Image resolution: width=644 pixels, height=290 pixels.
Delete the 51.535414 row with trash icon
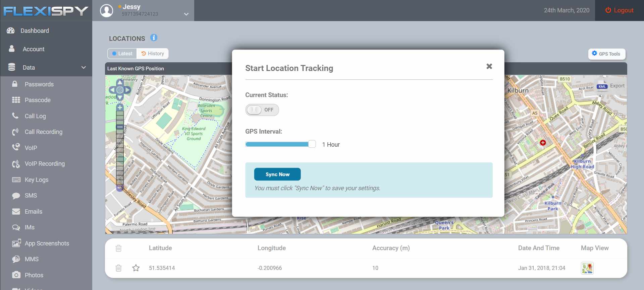tap(118, 268)
